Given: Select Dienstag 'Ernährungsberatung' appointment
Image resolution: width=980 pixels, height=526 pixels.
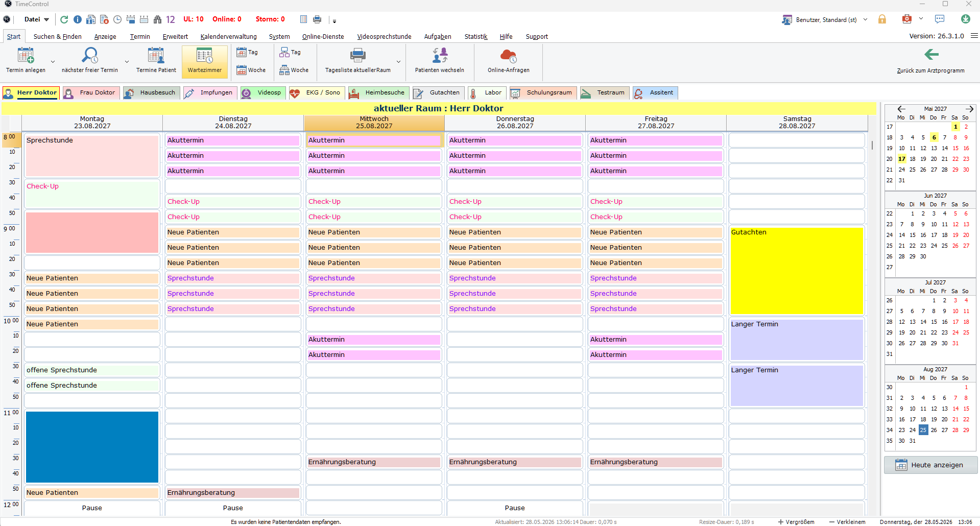Looking at the screenshot, I should 233,493.
